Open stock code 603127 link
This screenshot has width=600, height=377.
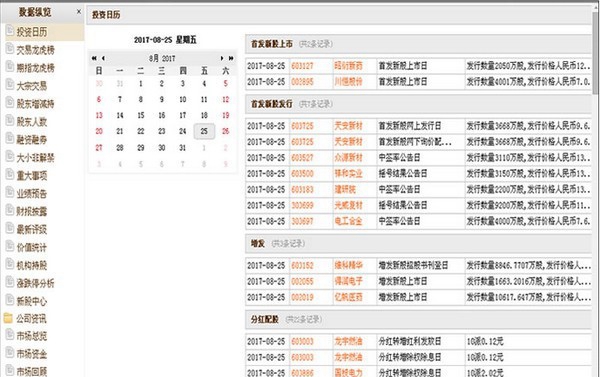(302, 66)
